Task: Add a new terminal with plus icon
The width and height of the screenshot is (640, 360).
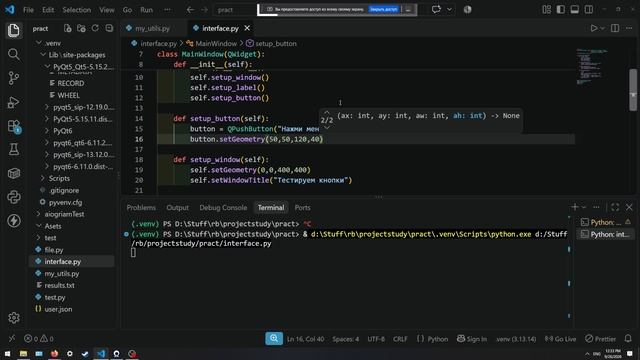Action: pyautogui.click(x=575, y=207)
